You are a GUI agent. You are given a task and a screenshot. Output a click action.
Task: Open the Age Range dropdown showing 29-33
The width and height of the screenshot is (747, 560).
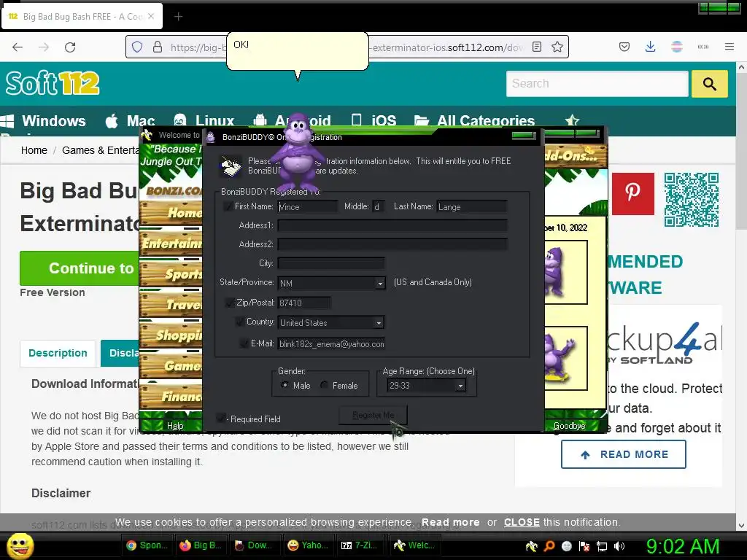(426, 385)
